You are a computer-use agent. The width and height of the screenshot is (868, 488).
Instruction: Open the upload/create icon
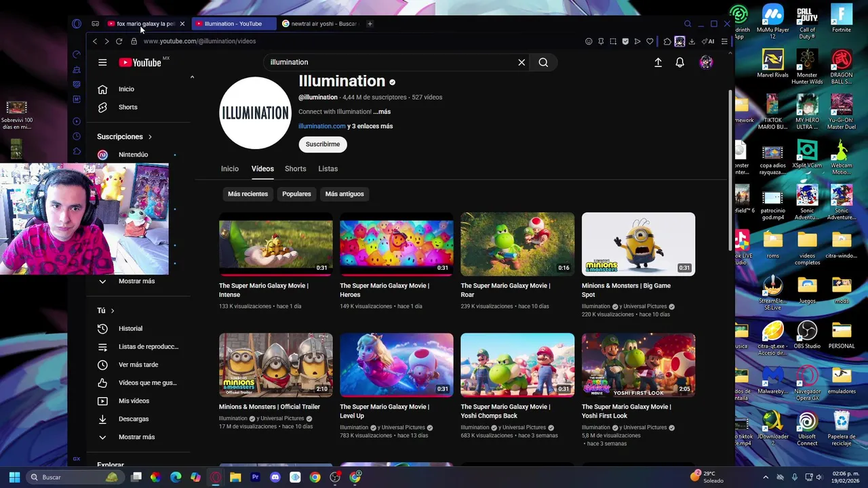point(658,62)
